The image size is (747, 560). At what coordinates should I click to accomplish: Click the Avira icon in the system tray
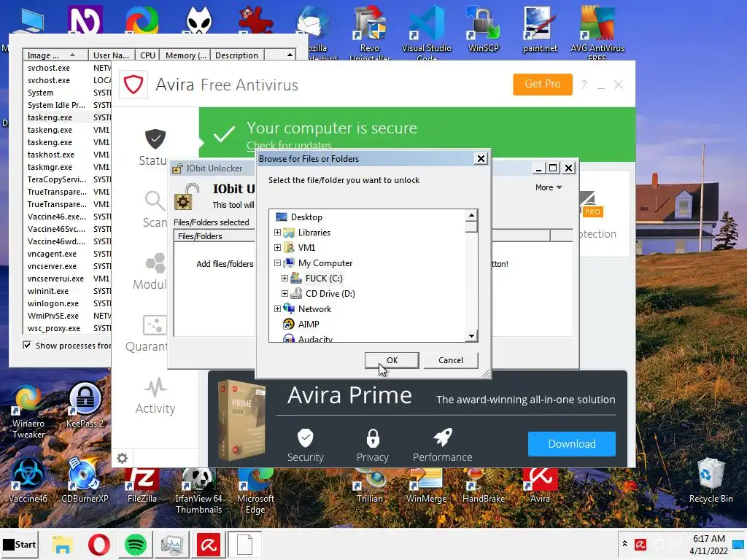640,544
